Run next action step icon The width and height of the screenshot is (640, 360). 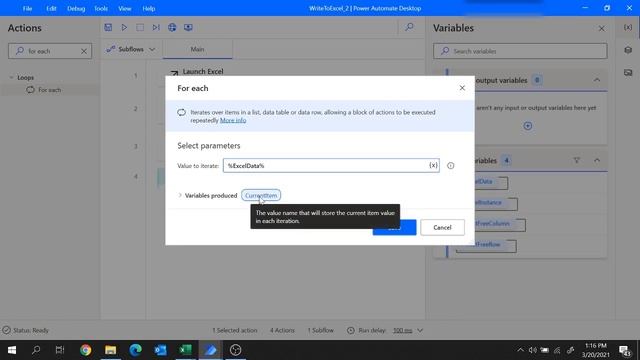coord(156,27)
